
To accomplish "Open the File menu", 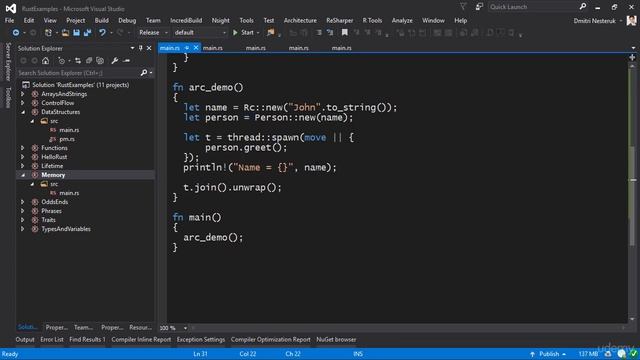I will (x=9, y=20).
